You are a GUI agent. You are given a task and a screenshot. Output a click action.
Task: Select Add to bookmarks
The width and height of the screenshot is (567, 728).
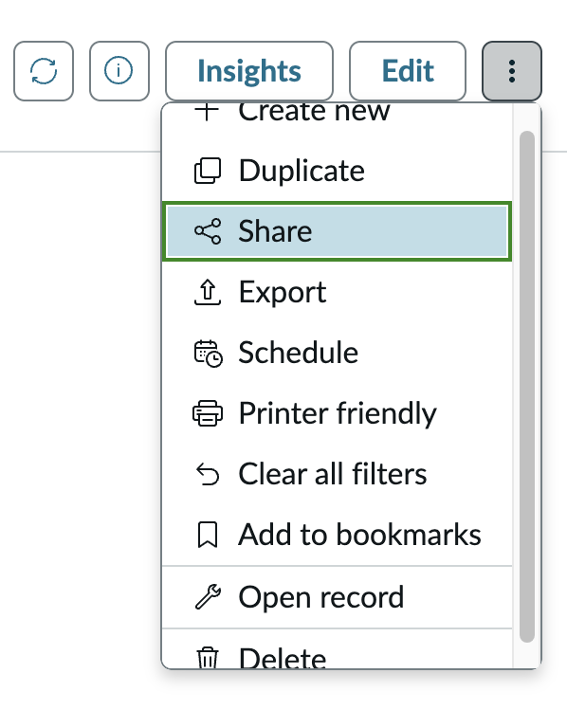[338, 535]
